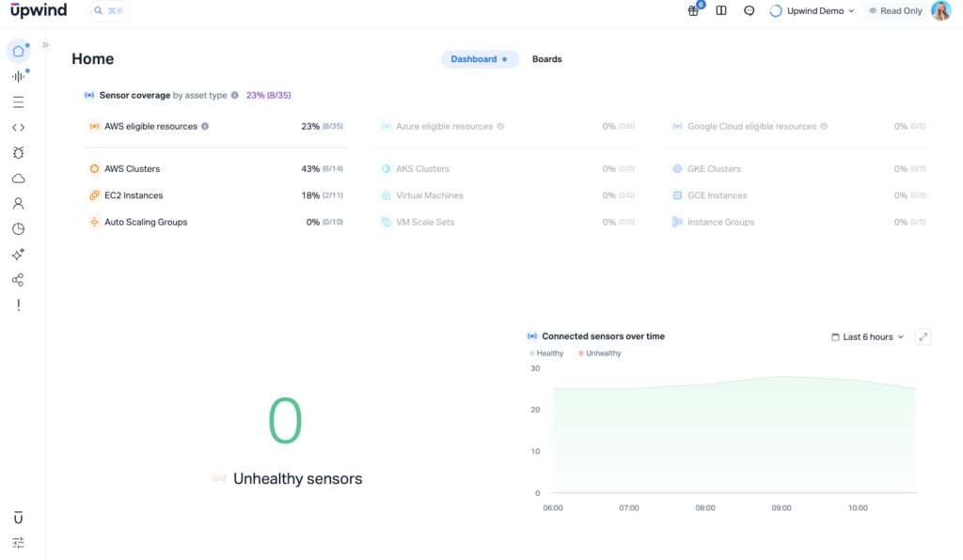Open the gift box updates icon
The image size is (963, 560).
coord(693,11)
